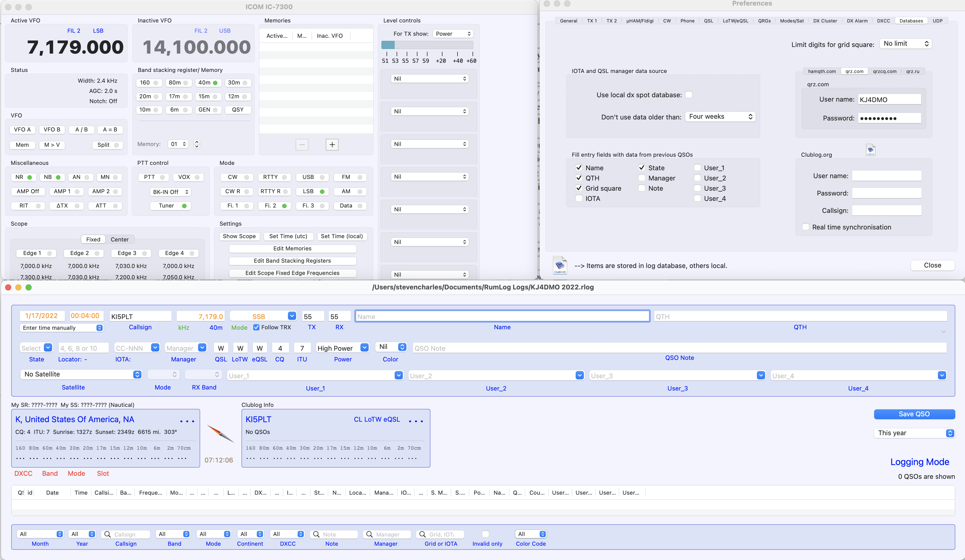Click the QSO Note input field
Screen dimensions: 965x560
pyautogui.click(x=679, y=348)
